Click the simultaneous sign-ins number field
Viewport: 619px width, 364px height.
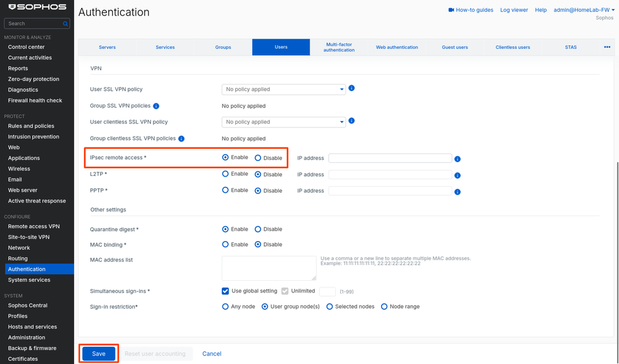click(x=328, y=291)
